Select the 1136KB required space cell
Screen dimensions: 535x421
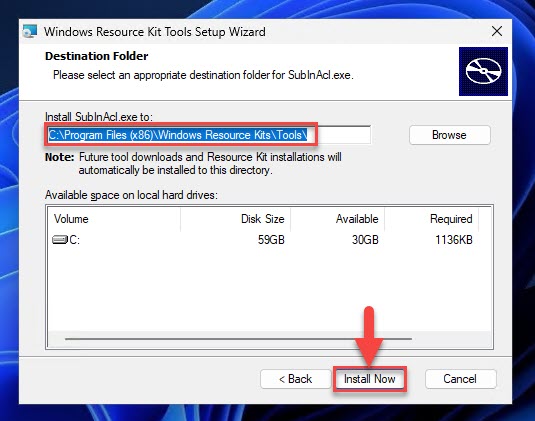(x=454, y=240)
